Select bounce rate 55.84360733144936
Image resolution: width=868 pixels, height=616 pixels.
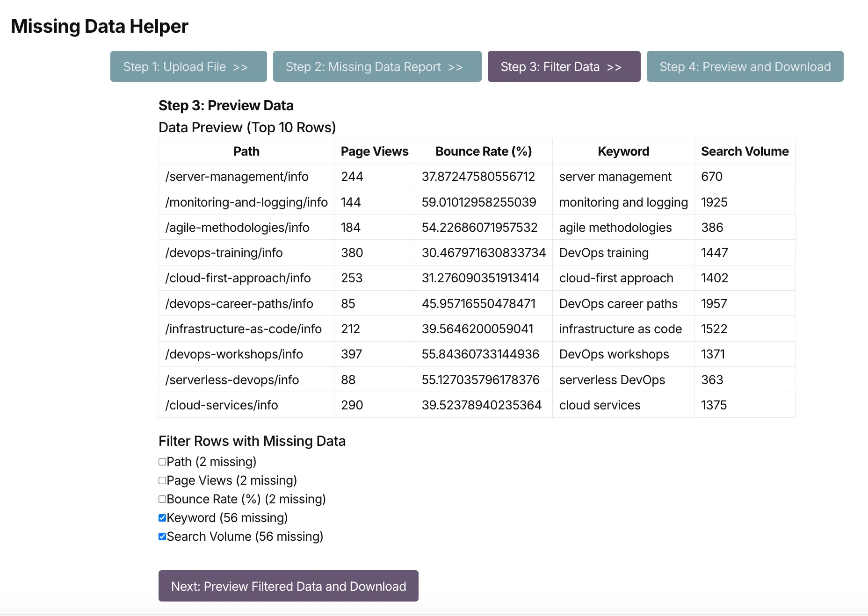pyautogui.click(x=484, y=354)
